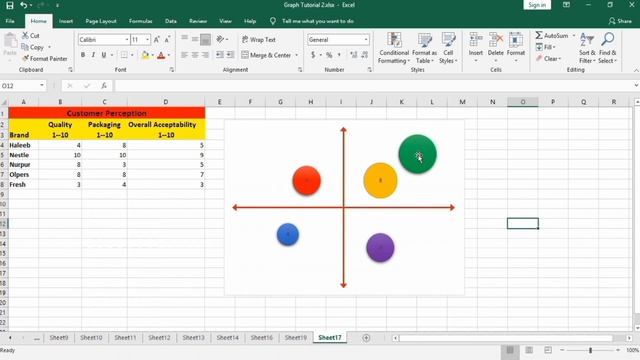Viewport: 640px width, 360px height.
Task: Click the Fill down icon
Action: click(539, 47)
